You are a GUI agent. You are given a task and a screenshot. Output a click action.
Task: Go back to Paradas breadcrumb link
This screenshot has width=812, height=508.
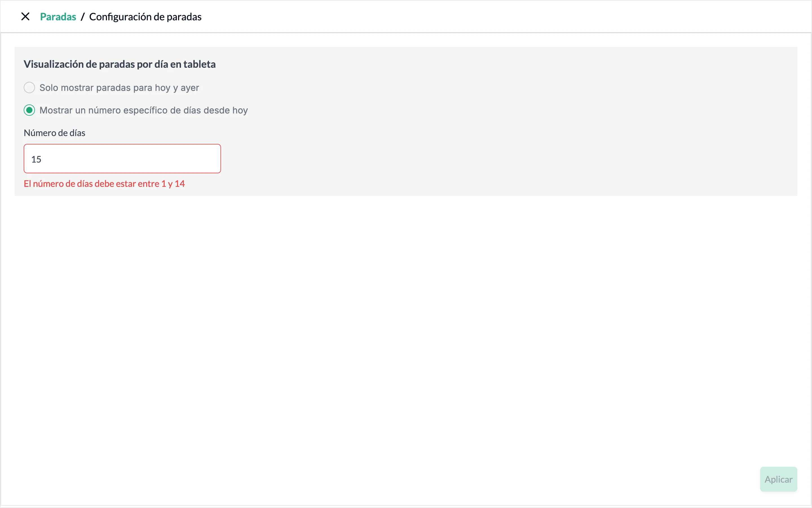click(x=58, y=17)
